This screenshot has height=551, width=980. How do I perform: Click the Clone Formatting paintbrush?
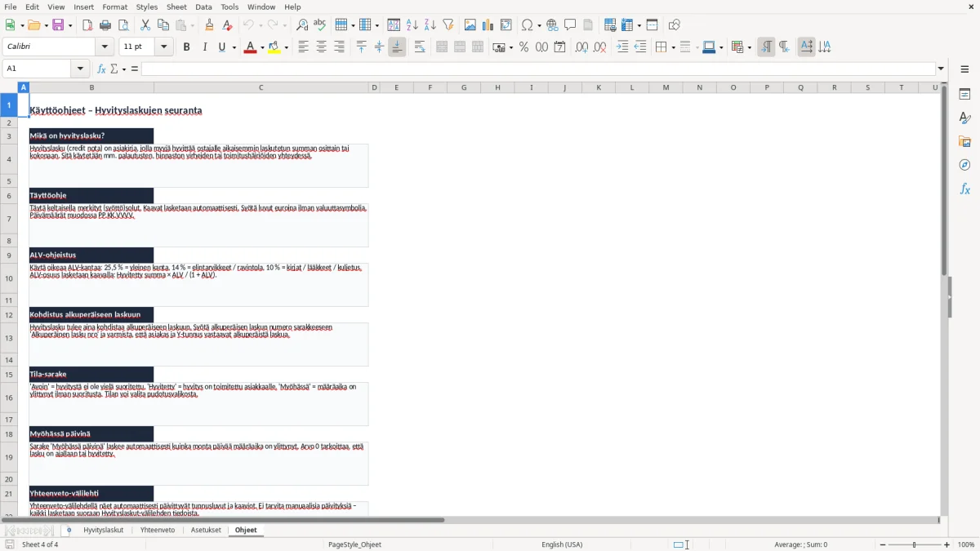coord(209,25)
